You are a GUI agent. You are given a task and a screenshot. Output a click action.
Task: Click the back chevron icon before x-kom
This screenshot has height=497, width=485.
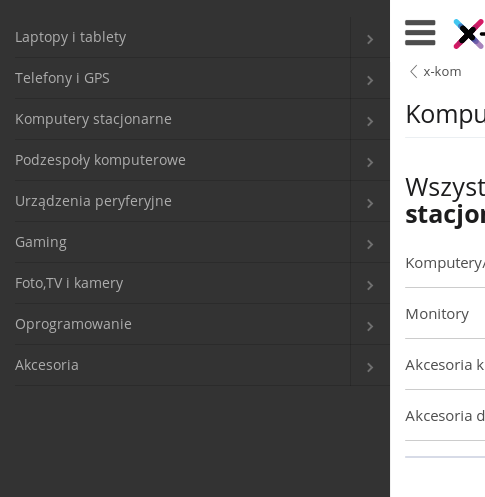[413, 72]
